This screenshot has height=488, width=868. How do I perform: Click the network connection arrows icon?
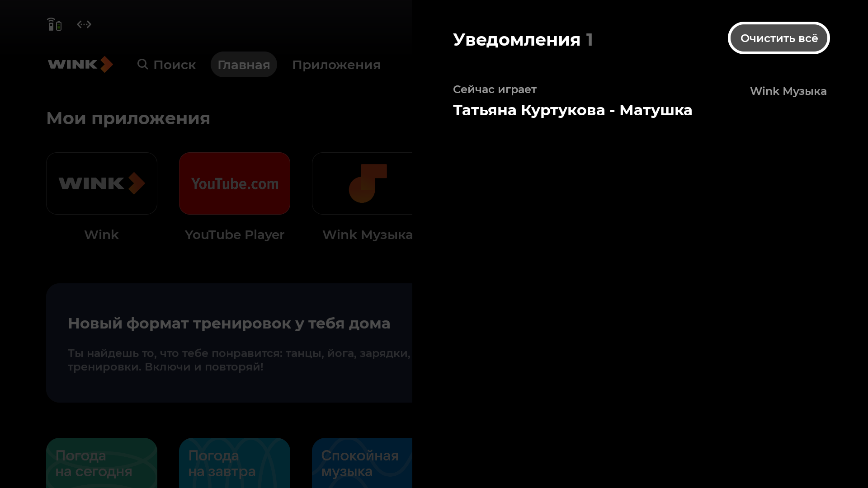click(x=84, y=24)
